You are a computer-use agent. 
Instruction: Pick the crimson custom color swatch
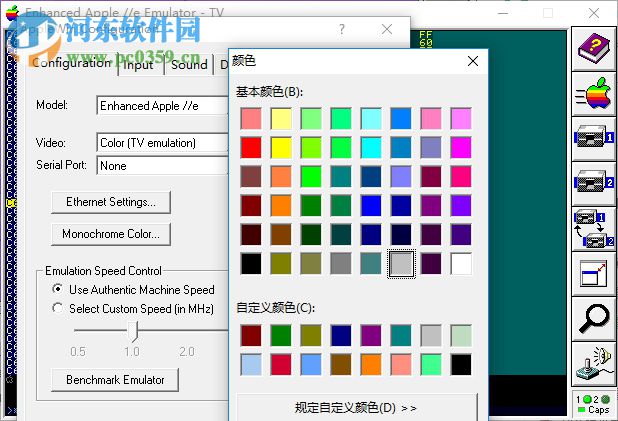pos(281,365)
